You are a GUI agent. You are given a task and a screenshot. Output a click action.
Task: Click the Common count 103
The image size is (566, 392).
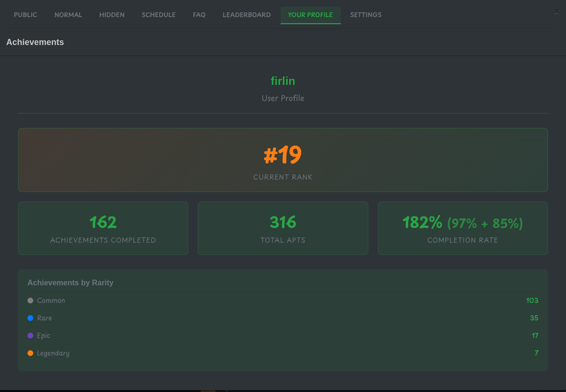532,301
